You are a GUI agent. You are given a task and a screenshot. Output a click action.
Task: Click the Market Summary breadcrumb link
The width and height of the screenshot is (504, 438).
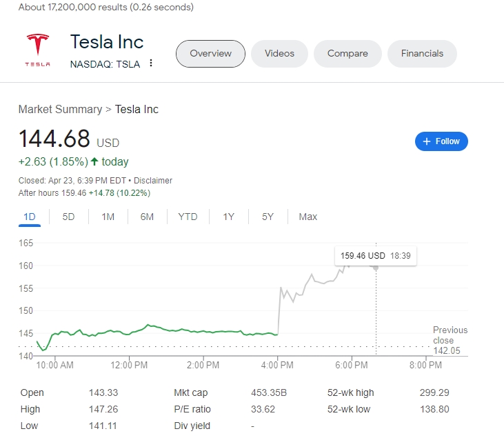click(60, 109)
